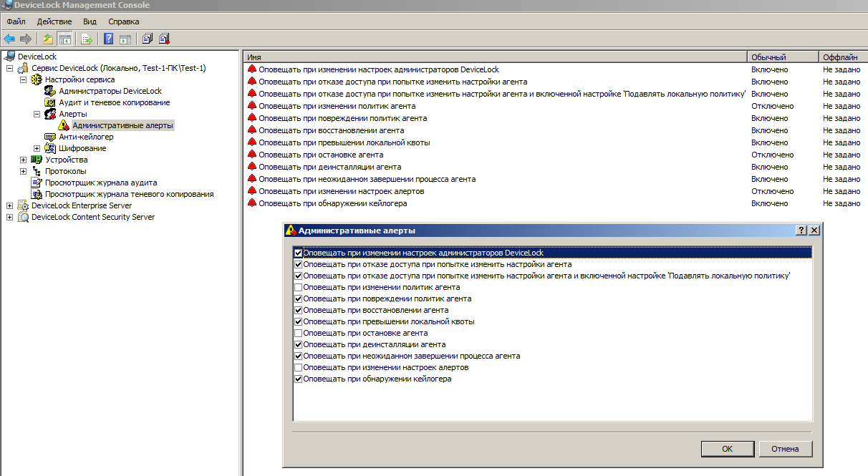Expand the Устройства tree node

[23, 160]
